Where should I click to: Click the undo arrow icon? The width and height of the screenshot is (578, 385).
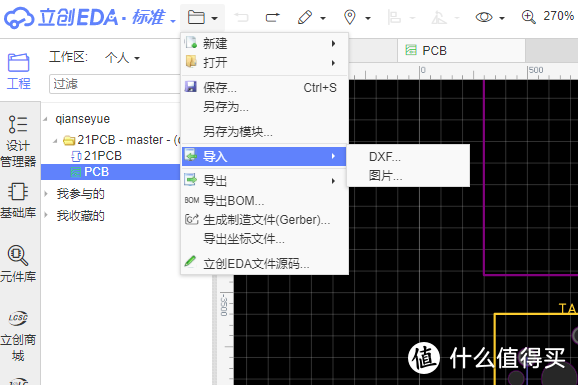click(242, 17)
